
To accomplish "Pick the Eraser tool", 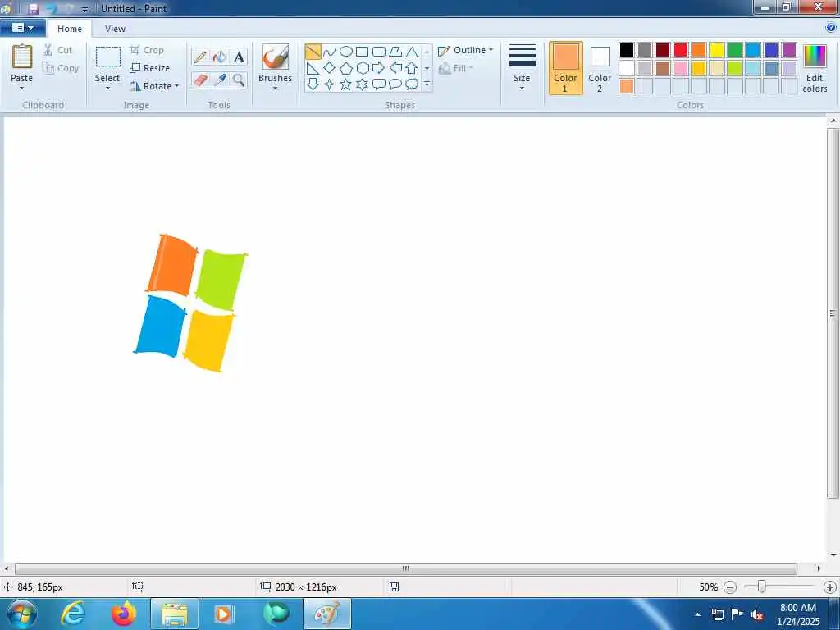I will [200, 80].
